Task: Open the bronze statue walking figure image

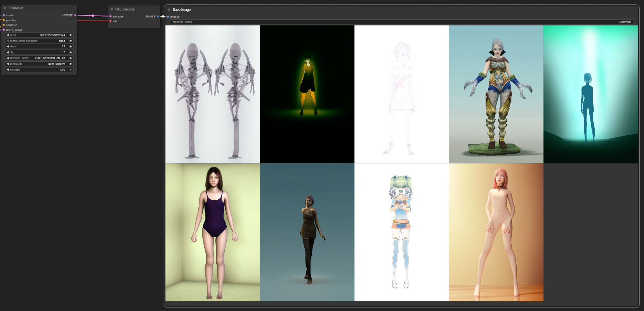Action: point(307,232)
